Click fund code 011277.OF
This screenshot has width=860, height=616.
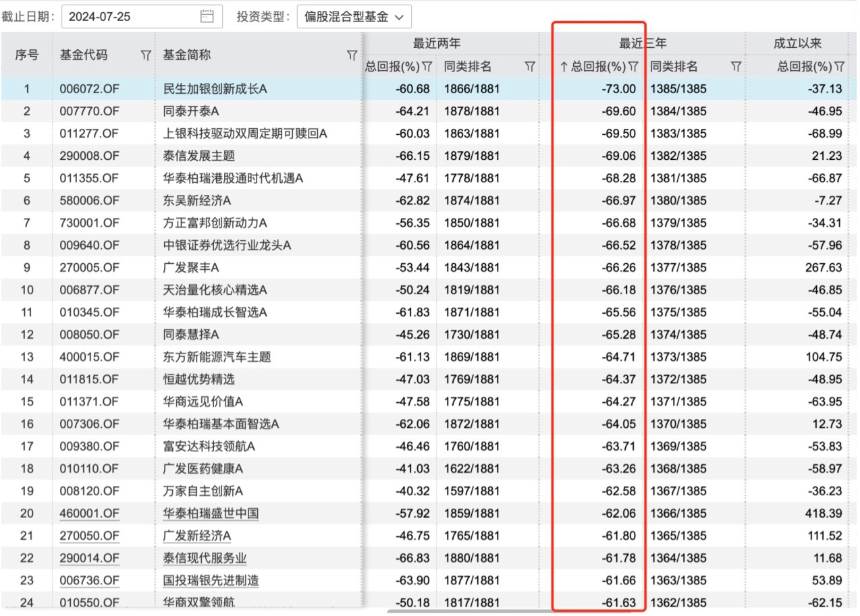(x=90, y=134)
